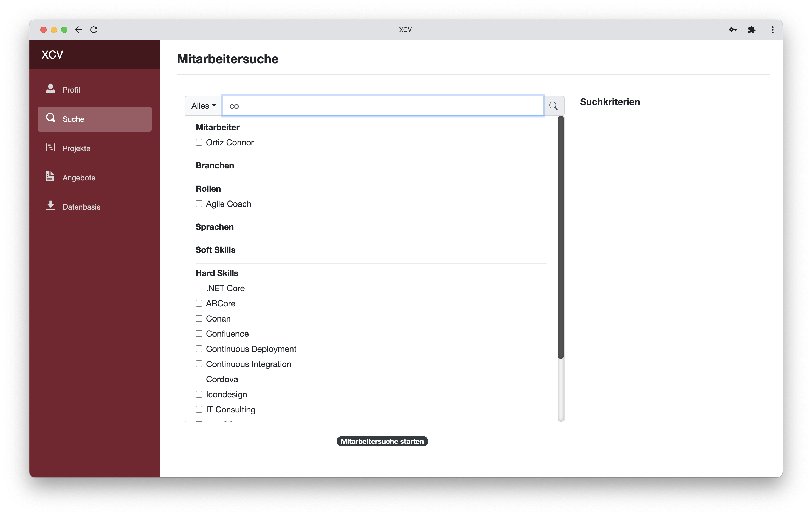Click the Datenbasis download icon in the sidebar
Viewport: 812px width, 516px height.
pos(50,206)
